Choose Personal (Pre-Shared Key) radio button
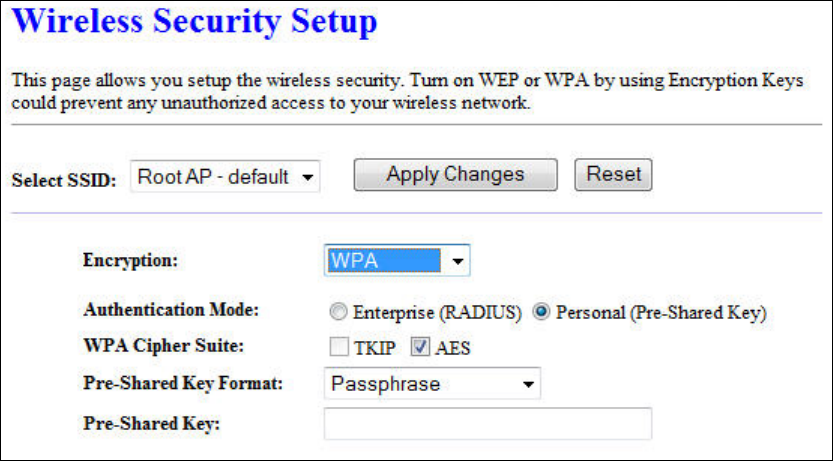 point(542,312)
